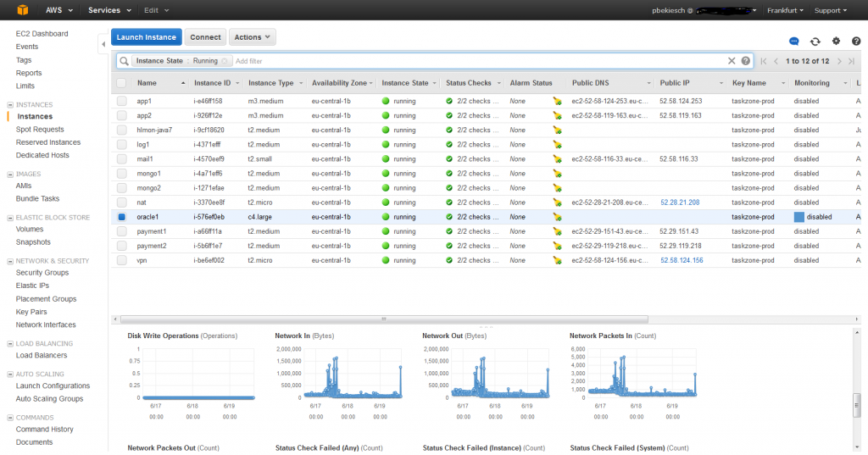Toggle the select-all header checkbox
Screen dimensions: 868x455
(122, 83)
